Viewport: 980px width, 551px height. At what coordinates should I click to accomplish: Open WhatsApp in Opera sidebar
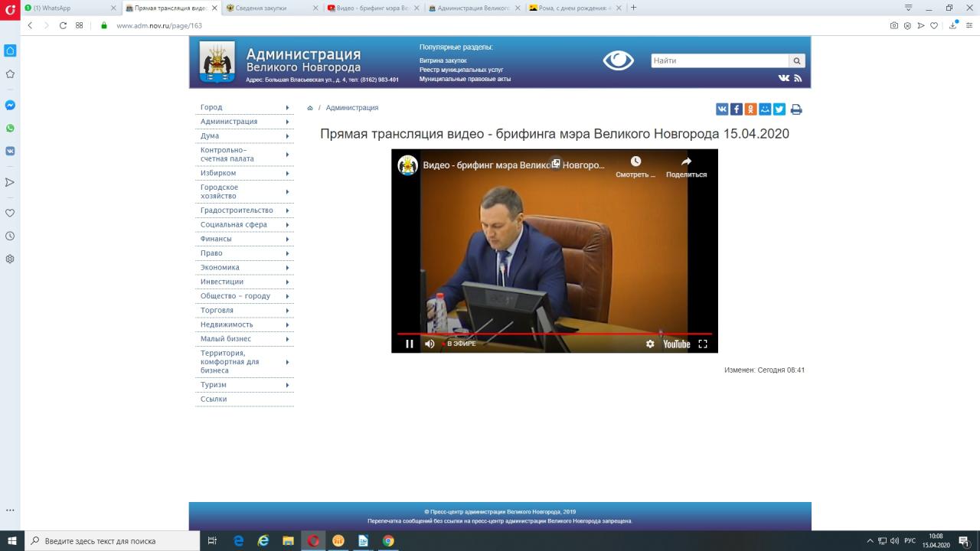[x=10, y=128]
